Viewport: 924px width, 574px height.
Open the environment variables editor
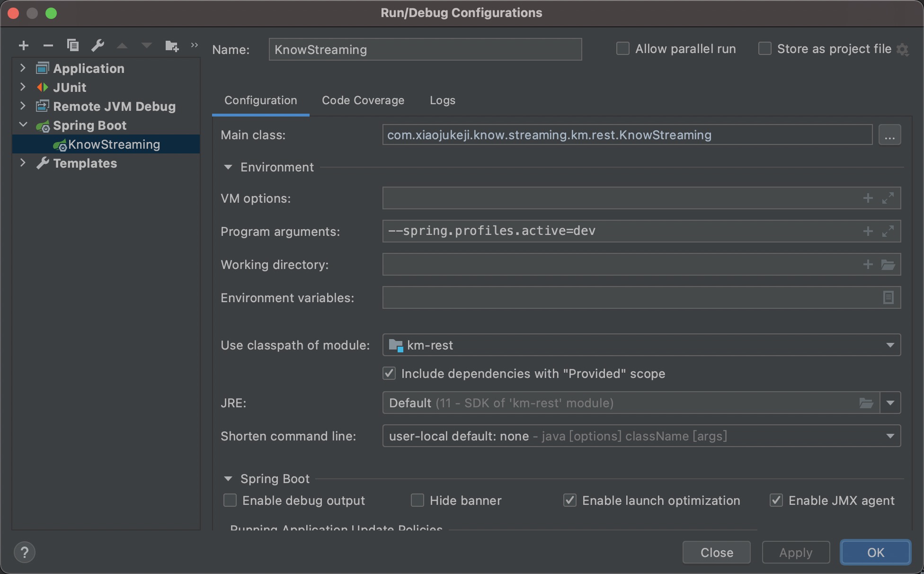pyautogui.click(x=888, y=297)
